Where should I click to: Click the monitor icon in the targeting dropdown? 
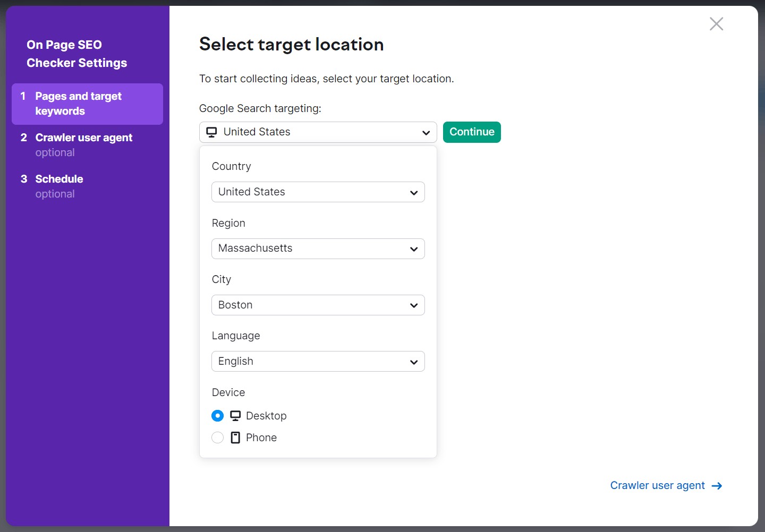[211, 132]
